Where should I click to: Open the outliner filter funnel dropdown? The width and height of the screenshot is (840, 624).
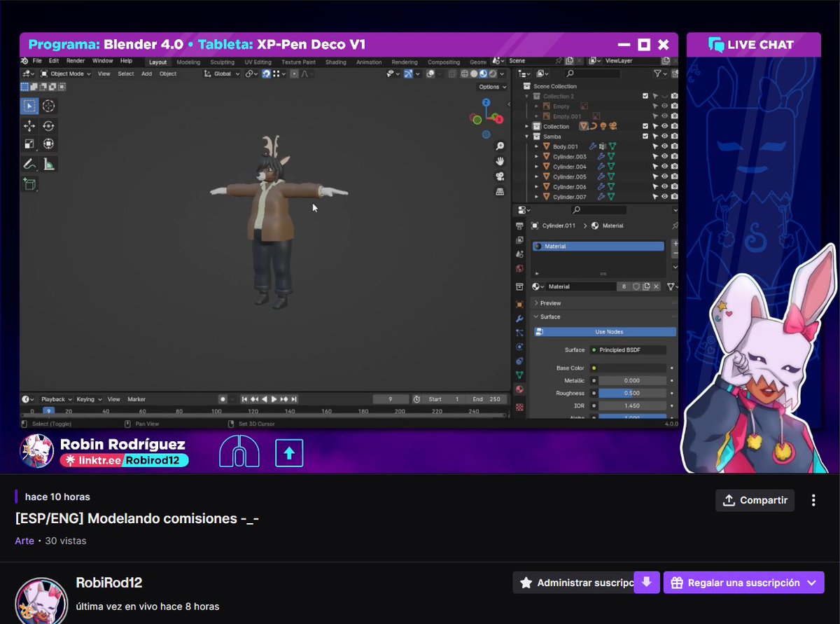point(660,74)
